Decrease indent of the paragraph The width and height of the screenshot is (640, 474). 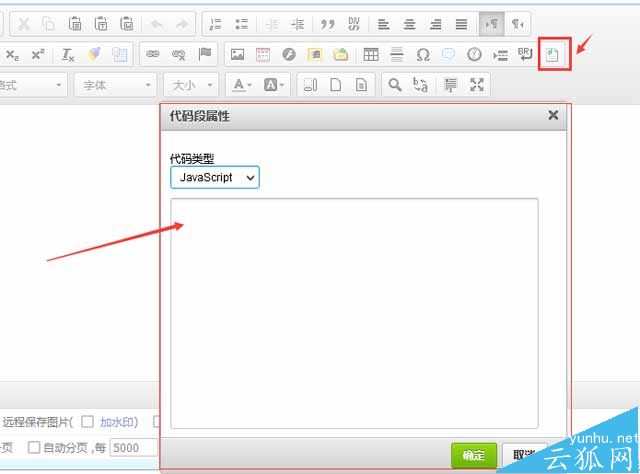[272, 24]
